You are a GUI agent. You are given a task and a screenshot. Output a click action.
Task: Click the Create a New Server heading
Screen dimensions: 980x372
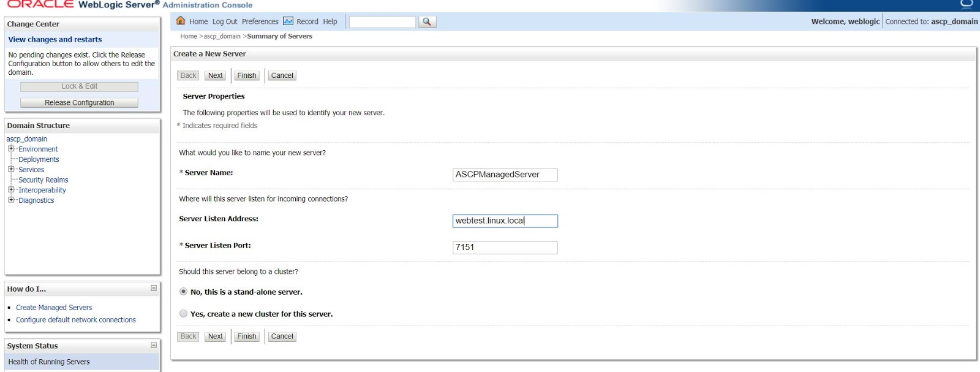209,54
